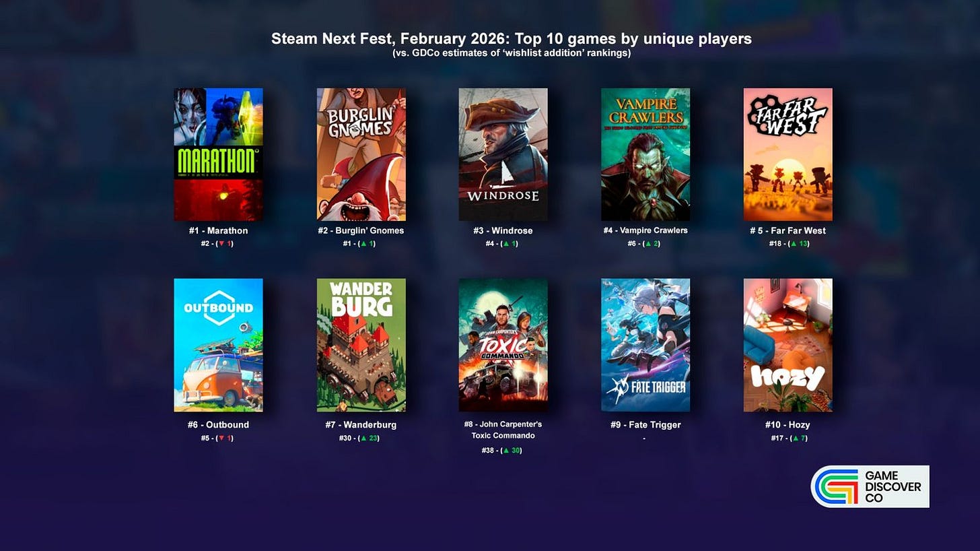Select the Fate Trigger cover art
Viewport: 980px width, 551px height.
click(x=645, y=345)
